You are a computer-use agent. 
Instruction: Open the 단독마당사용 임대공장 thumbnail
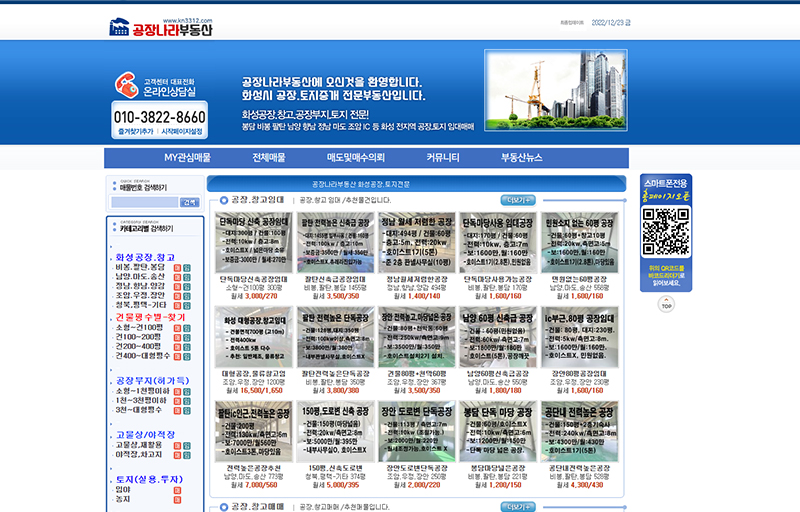tap(498, 243)
